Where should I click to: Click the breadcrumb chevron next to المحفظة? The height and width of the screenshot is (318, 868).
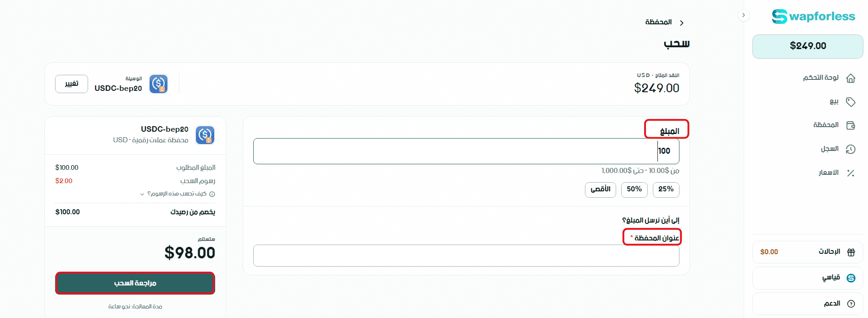coord(682,23)
